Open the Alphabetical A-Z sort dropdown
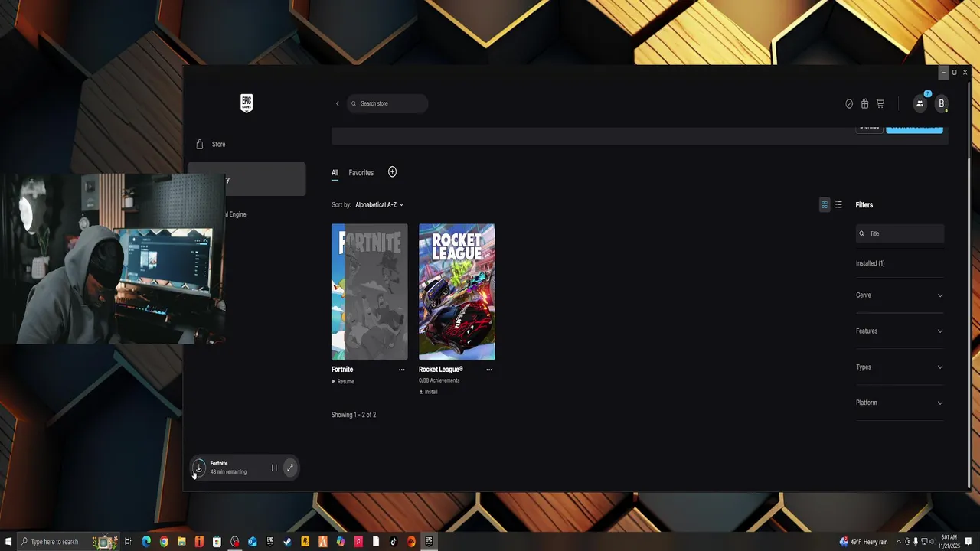Image resolution: width=980 pixels, height=551 pixels. 379,205
